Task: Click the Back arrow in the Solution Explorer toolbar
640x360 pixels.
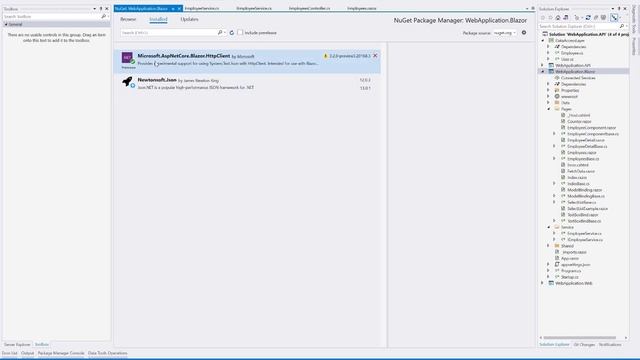Action: point(542,18)
